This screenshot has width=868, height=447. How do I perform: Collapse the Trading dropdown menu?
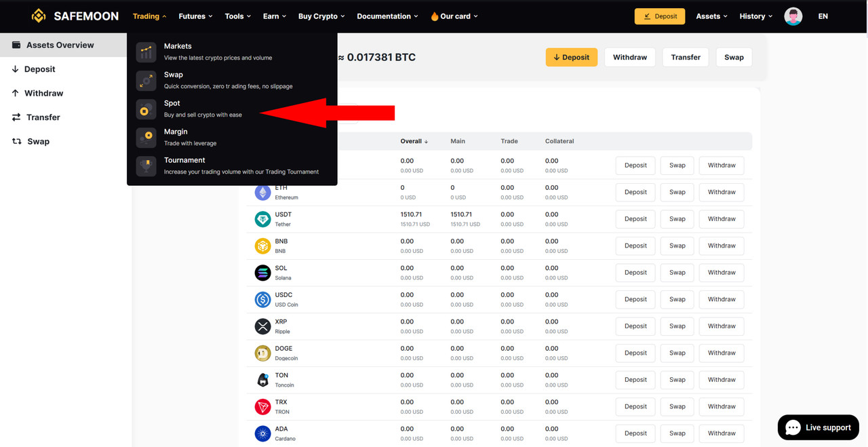tap(149, 16)
